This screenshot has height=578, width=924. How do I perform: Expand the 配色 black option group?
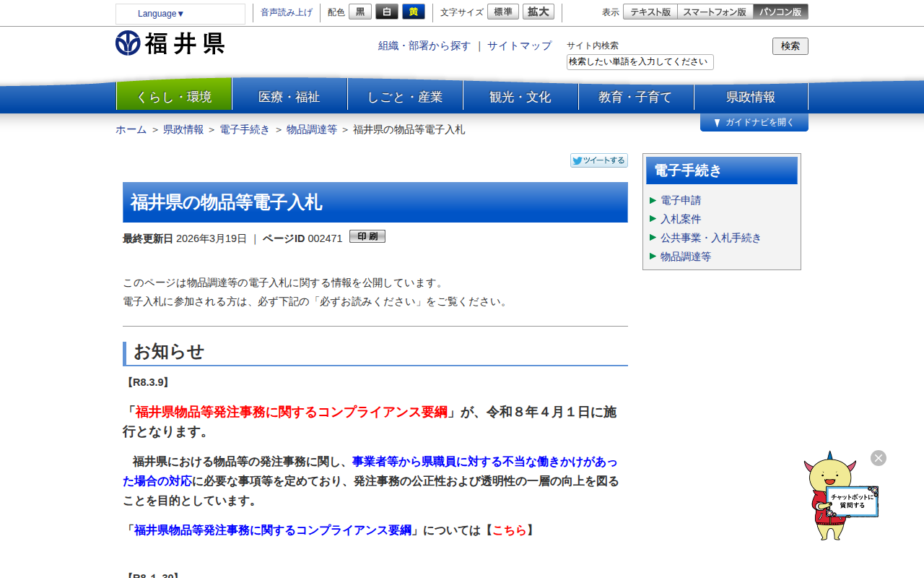click(x=359, y=12)
